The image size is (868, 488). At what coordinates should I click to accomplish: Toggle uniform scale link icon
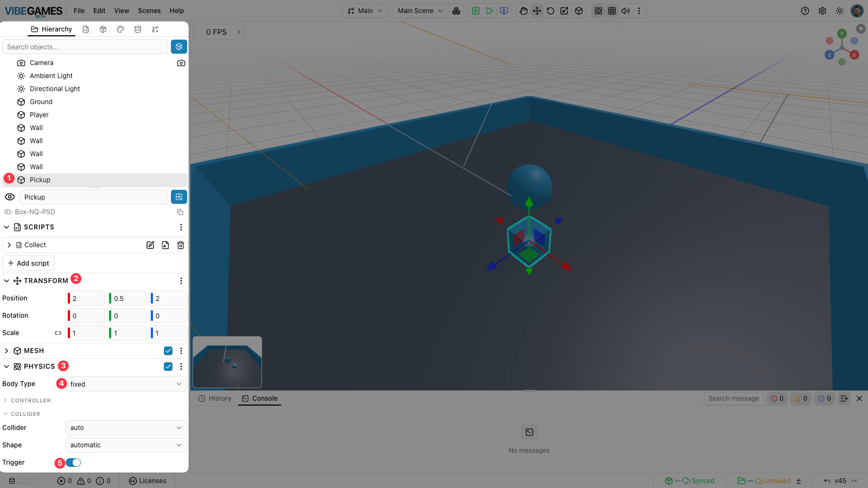click(x=58, y=333)
